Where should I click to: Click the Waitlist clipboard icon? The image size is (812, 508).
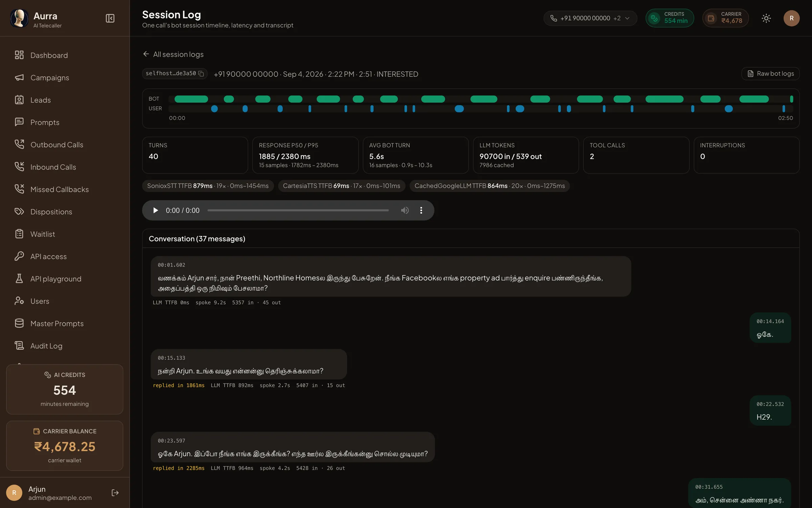[x=19, y=234]
